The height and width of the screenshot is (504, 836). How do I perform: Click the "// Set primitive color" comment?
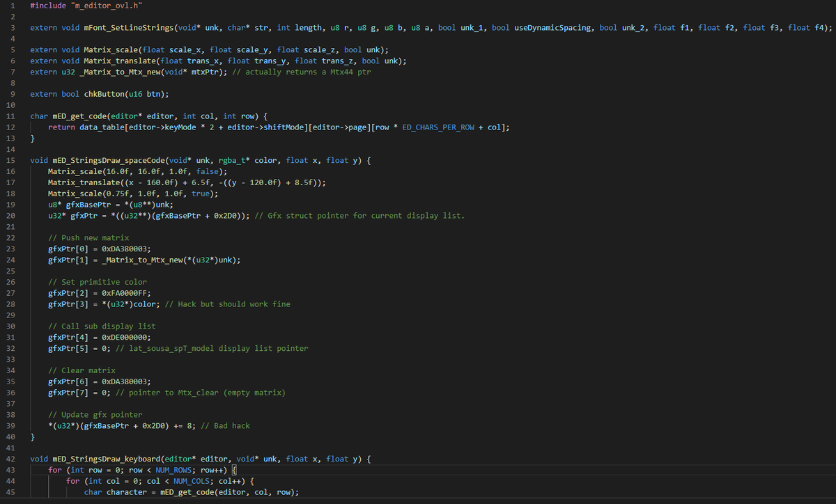pos(97,282)
